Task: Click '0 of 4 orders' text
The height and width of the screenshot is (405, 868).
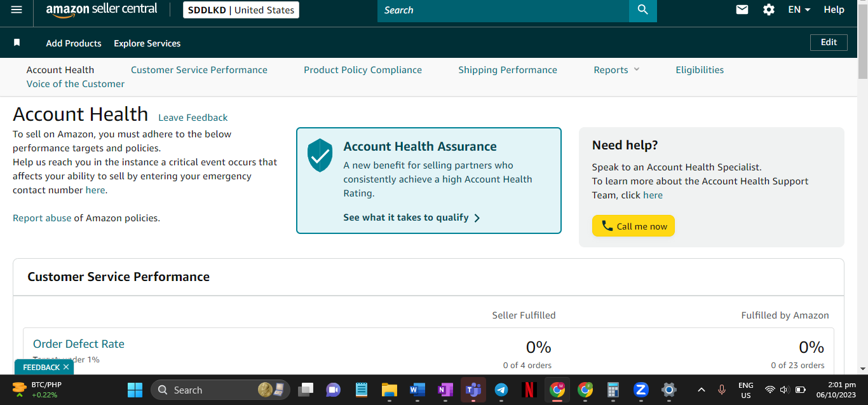Action: tap(527, 366)
